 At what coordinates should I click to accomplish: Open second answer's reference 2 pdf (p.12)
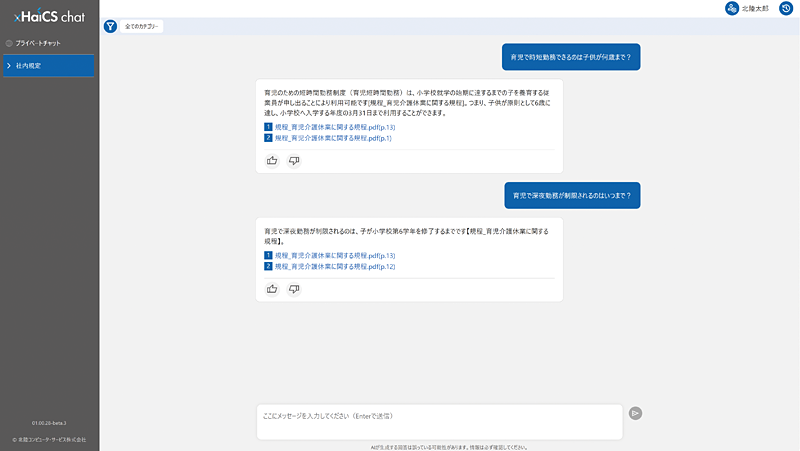(335, 267)
